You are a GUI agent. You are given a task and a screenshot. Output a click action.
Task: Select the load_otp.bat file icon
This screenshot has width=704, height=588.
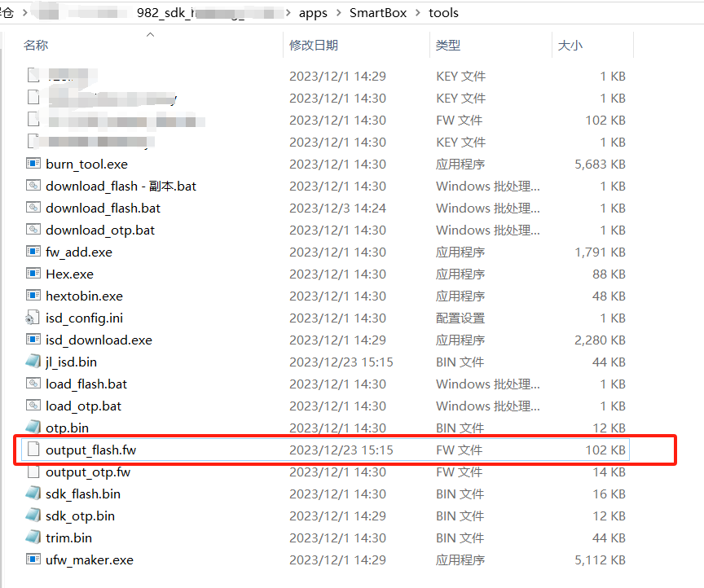tap(33, 406)
